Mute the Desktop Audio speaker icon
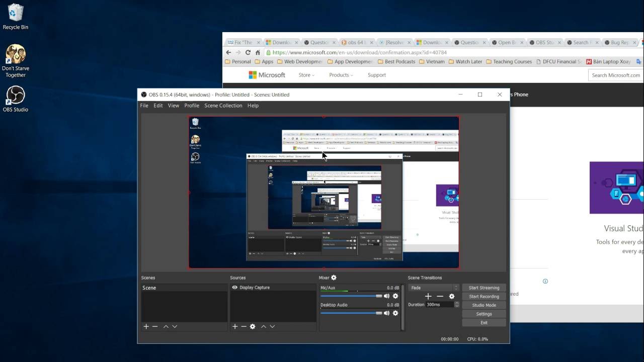Image resolution: width=644 pixels, height=362 pixels. coord(386,313)
